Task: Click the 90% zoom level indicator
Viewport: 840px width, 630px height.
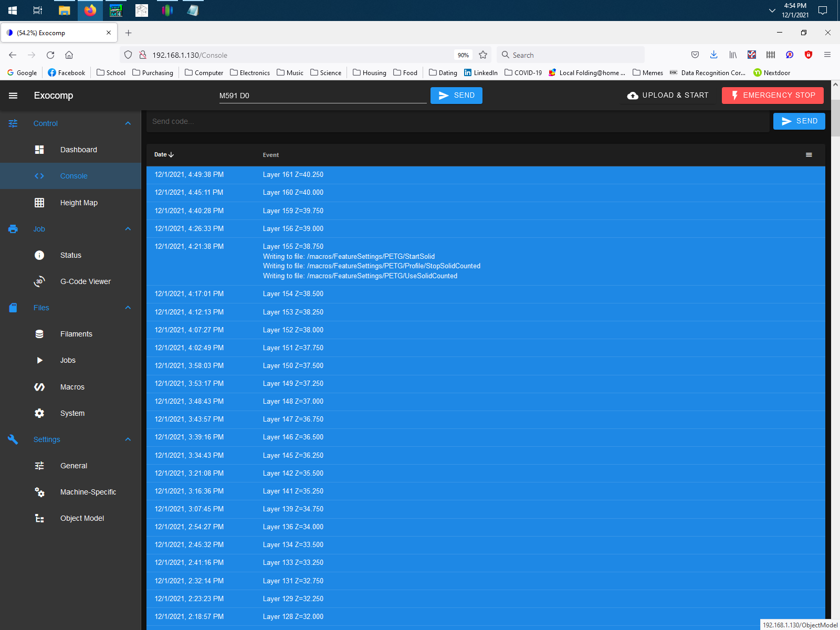Action: click(x=463, y=55)
